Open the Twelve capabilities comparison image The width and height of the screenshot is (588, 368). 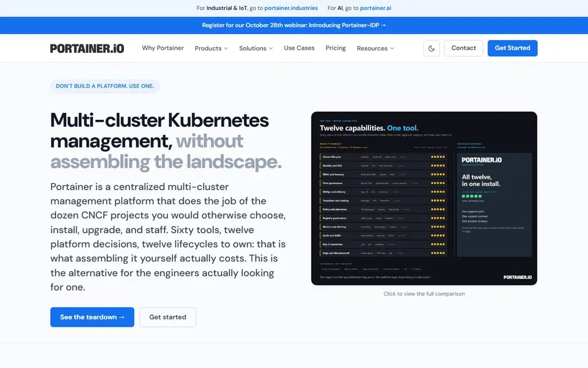coord(424,198)
